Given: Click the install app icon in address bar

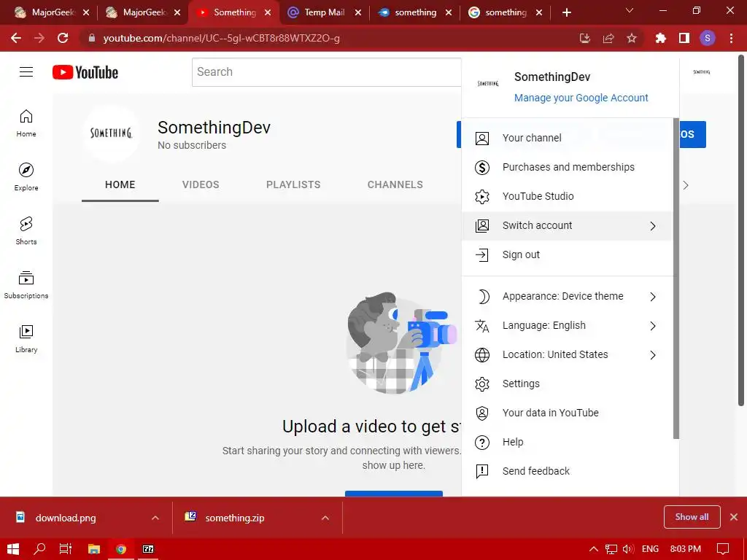Looking at the screenshot, I should [x=585, y=38].
